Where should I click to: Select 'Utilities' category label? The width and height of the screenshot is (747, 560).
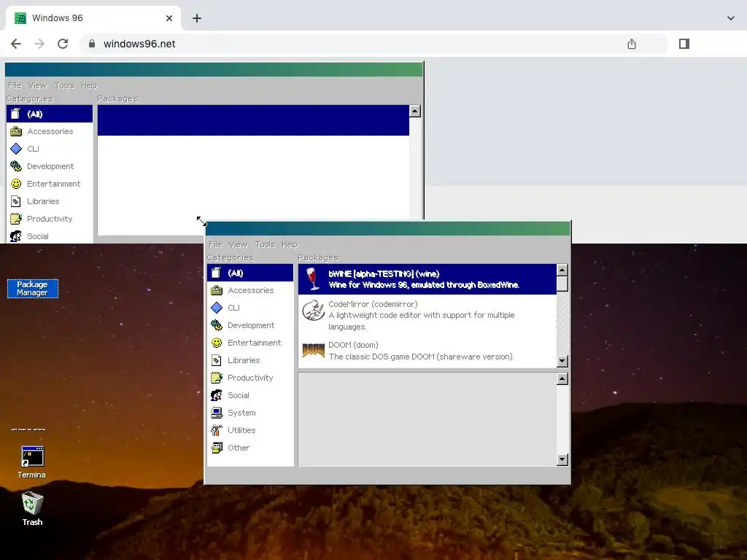coord(241,430)
